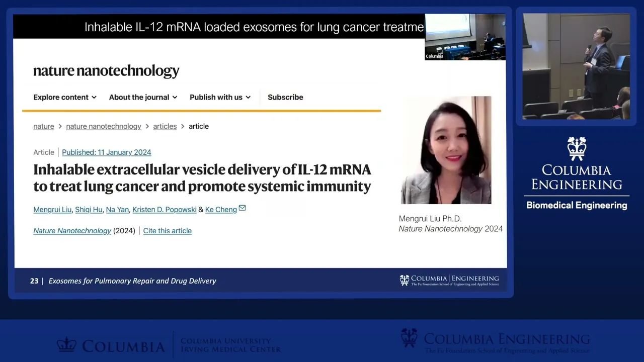Click the slide title about IL-12 mRNA exosomes
Image resolution: width=644 pixels, height=362 pixels.
click(254, 27)
